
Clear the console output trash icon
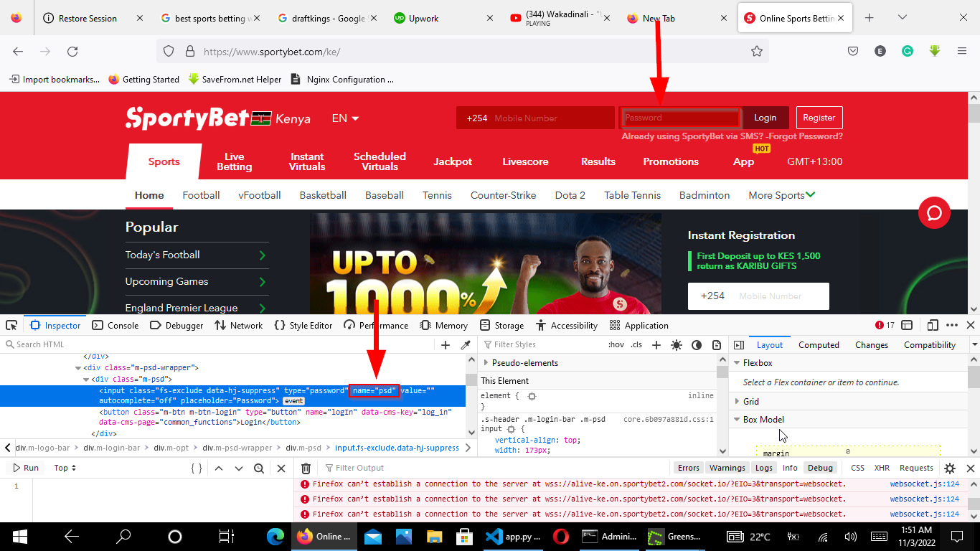pyautogui.click(x=306, y=468)
